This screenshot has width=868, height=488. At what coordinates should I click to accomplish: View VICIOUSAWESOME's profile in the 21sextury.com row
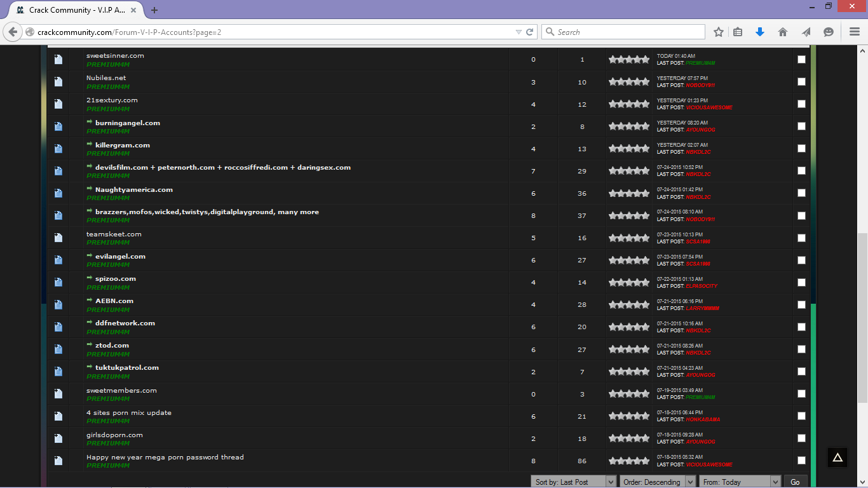(x=709, y=107)
